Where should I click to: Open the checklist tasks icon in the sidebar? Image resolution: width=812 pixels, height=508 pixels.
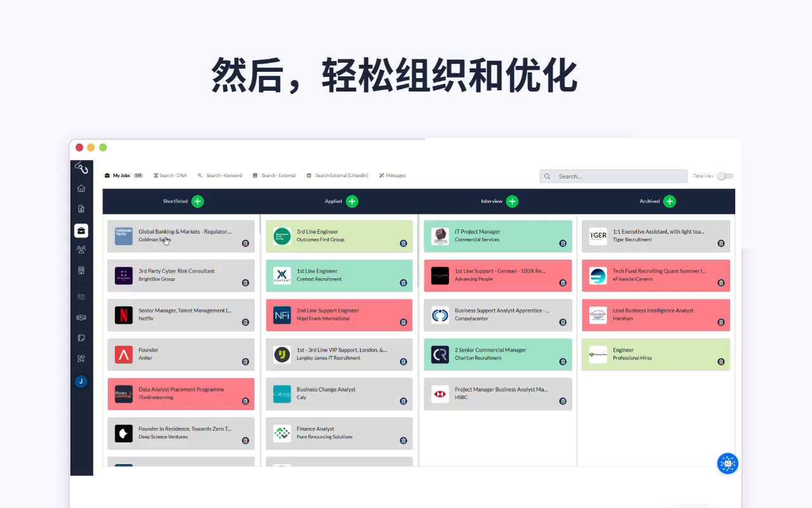[81, 297]
